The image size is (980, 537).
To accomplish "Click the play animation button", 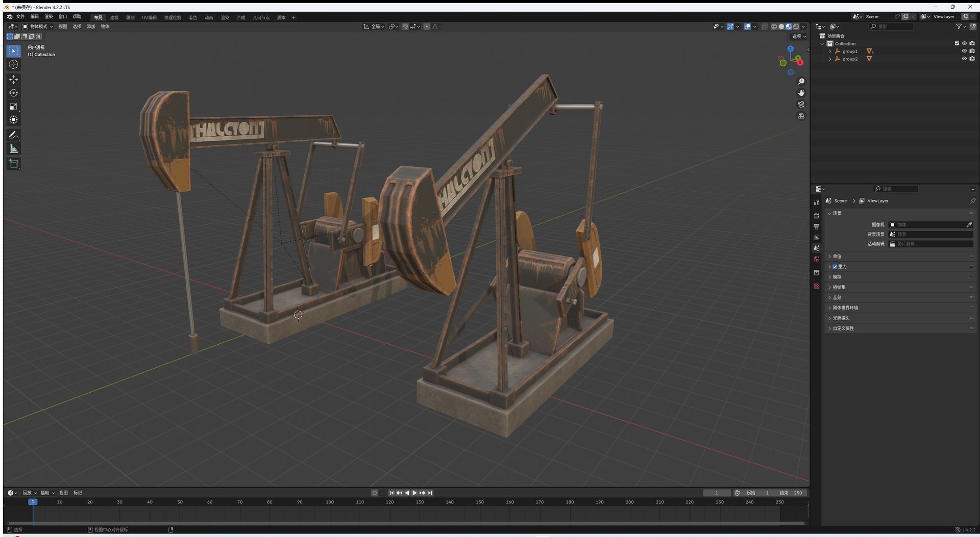I will pyautogui.click(x=414, y=493).
